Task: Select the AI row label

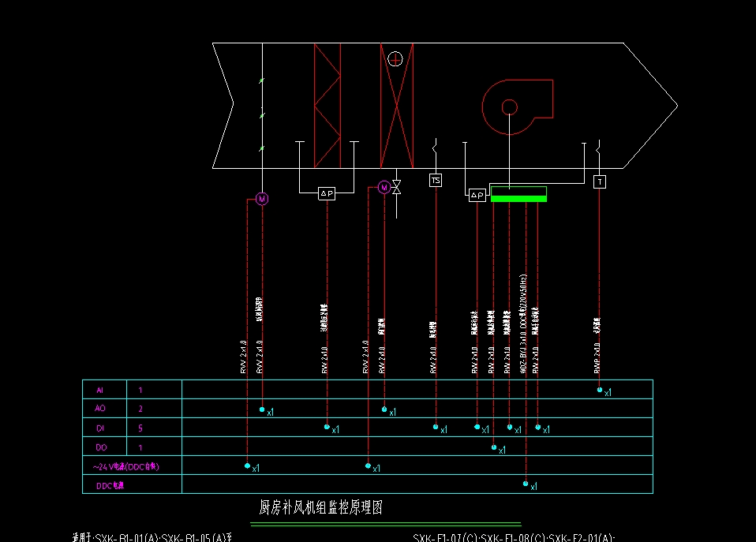Action: click(x=99, y=390)
